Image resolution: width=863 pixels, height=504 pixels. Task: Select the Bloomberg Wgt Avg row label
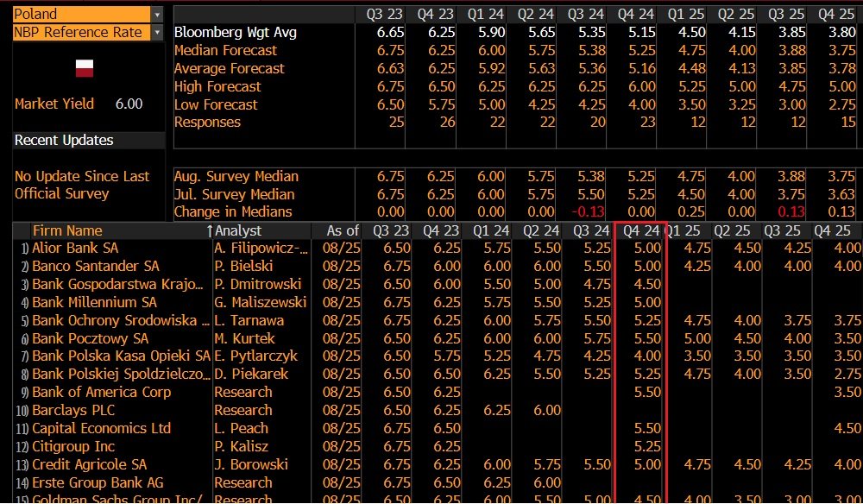235,33
